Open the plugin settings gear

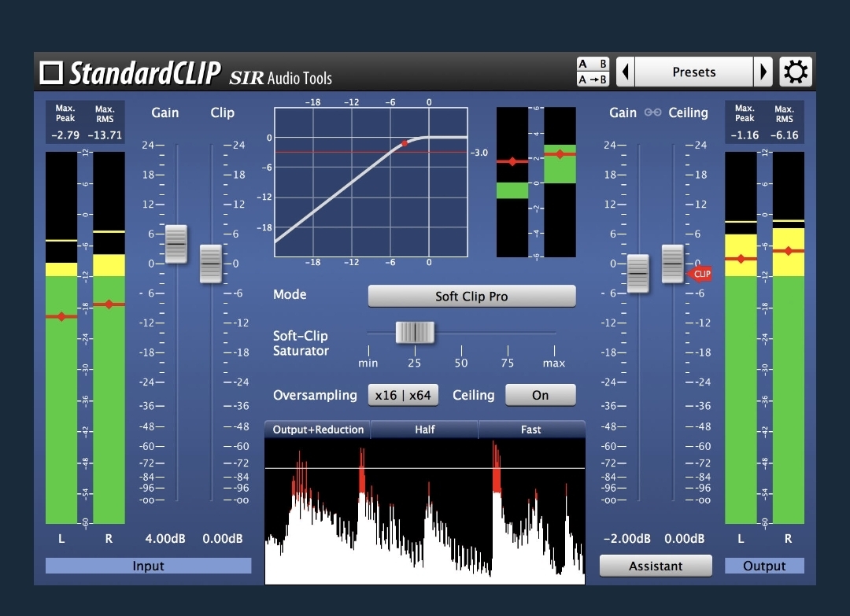796,71
